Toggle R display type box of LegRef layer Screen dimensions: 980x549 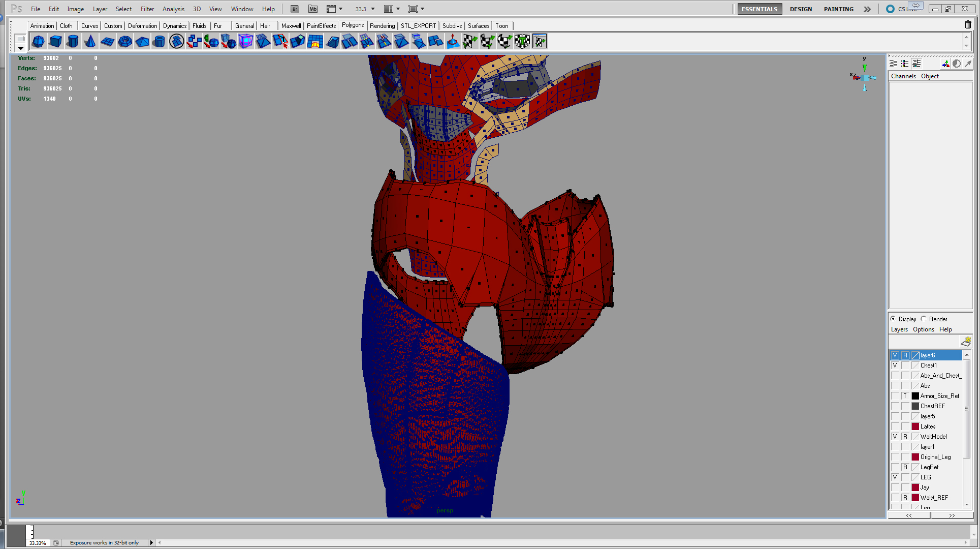click(905, 467)
